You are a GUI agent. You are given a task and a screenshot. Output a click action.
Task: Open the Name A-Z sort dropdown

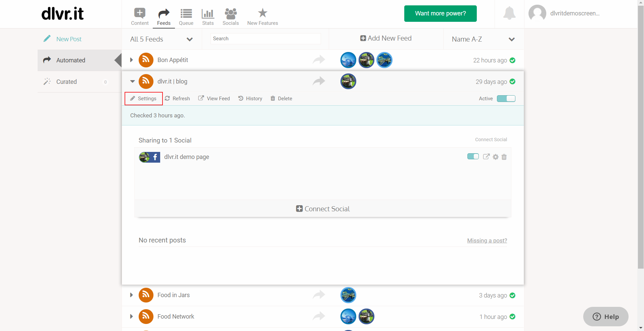(484, 39)
